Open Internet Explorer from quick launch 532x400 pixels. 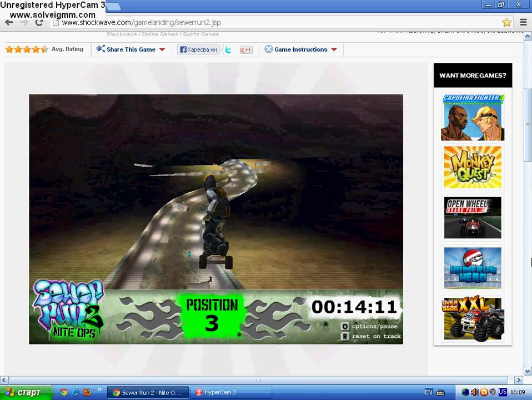76,392
